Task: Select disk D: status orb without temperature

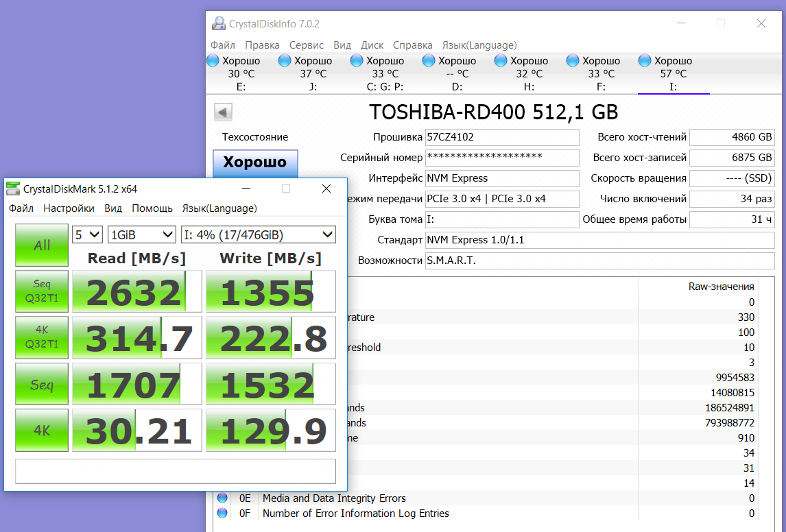Action: [429, 60]
